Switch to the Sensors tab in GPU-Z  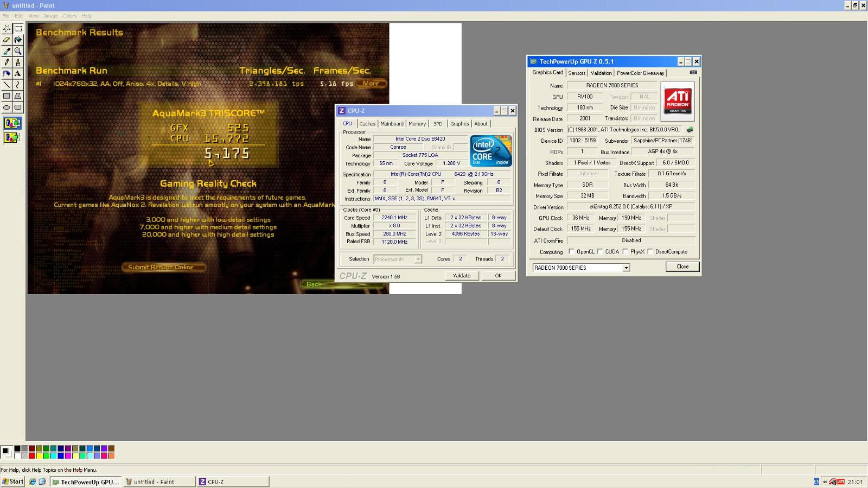coord(577,73)
